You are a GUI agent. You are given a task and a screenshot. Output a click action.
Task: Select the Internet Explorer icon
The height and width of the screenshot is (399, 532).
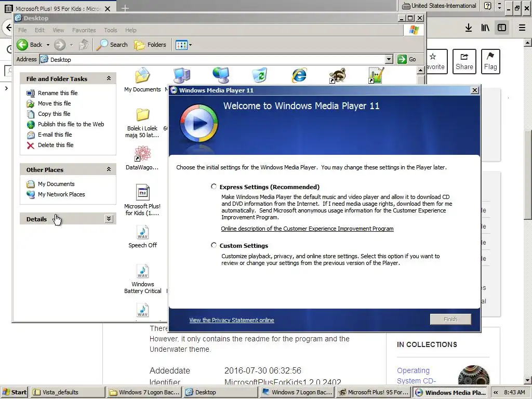(x=299, y=75)
